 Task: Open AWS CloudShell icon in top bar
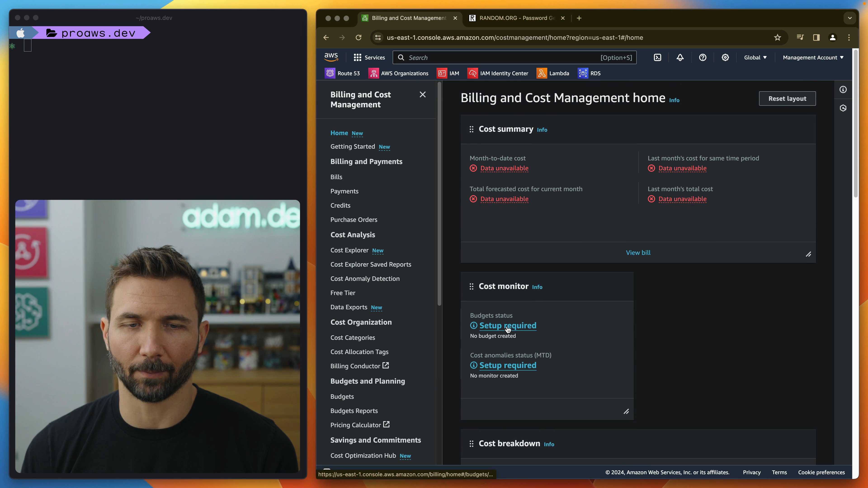point(657,58)
